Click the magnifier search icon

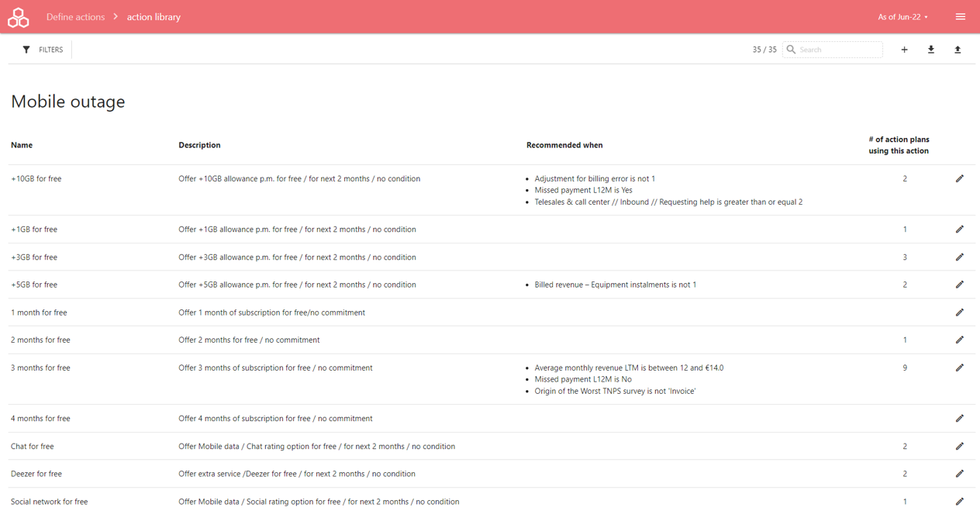(x=791, y=50)
